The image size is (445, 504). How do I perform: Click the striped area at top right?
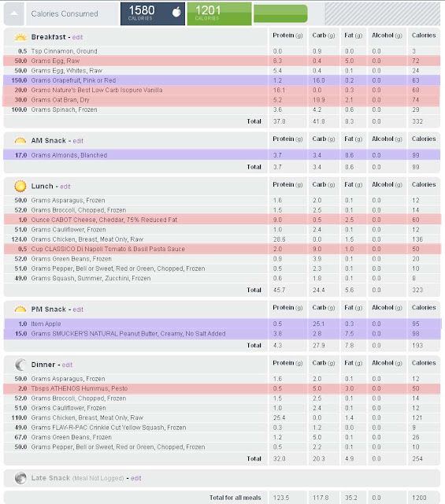click(383, 13)
